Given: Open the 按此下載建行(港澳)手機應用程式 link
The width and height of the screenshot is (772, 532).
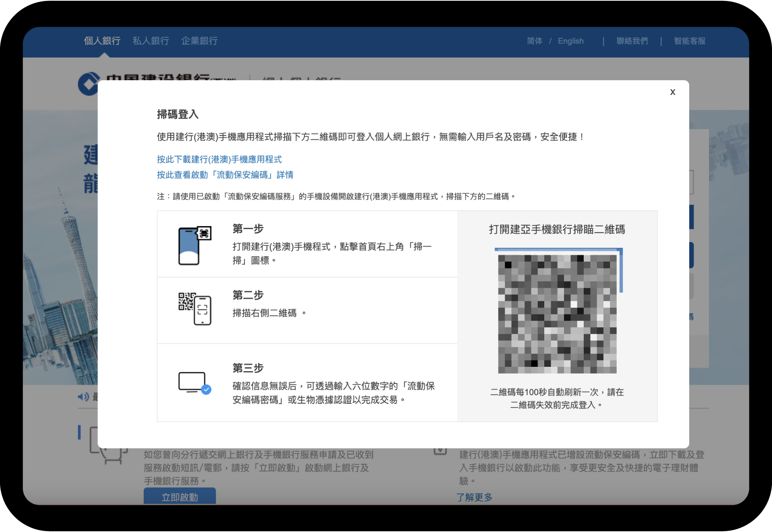Looking at the screenshot, I should coord(219,160).
